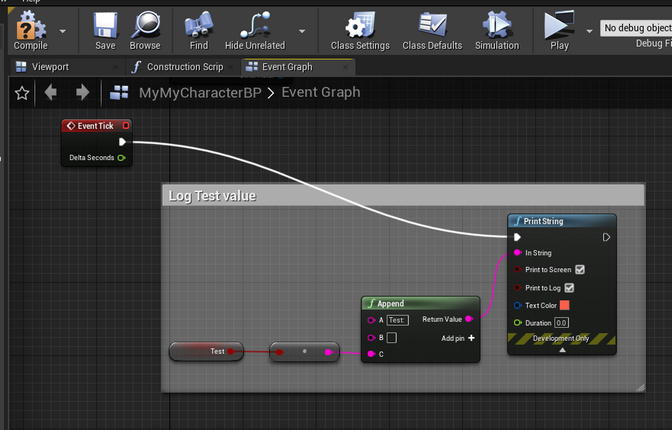Screen dimensions: 672x430
Task: Click conversion node red input pin
Action: (x=279, y=352)
